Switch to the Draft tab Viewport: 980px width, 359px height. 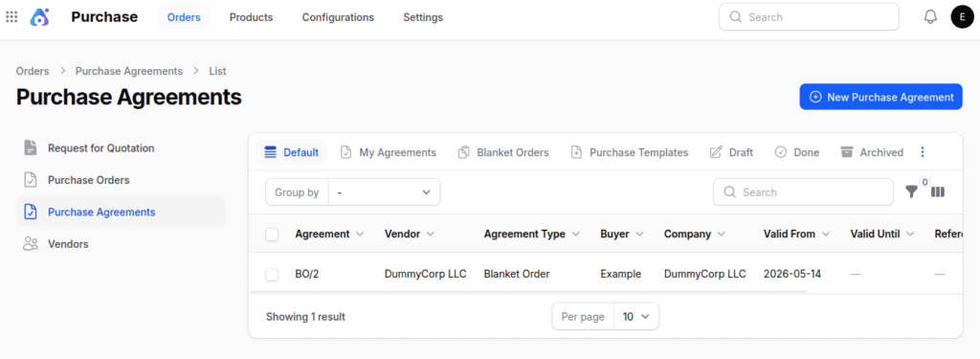(x=731, y=152)
